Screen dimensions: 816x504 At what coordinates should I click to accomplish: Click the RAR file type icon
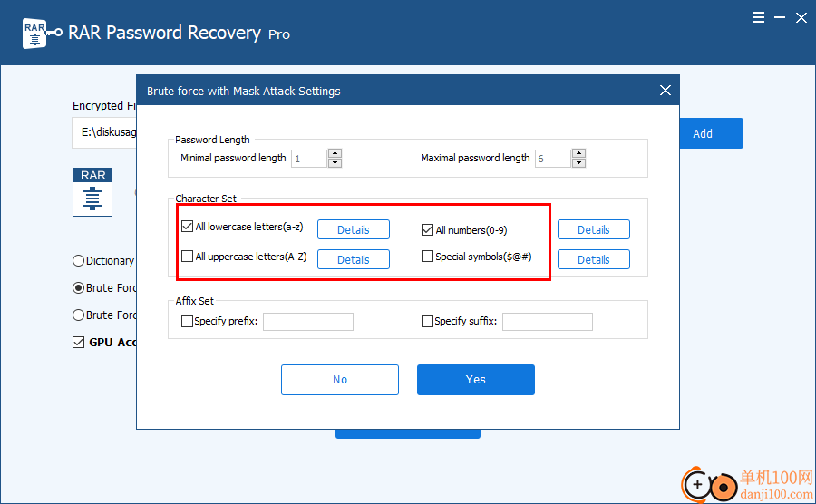tap(92, 192)
